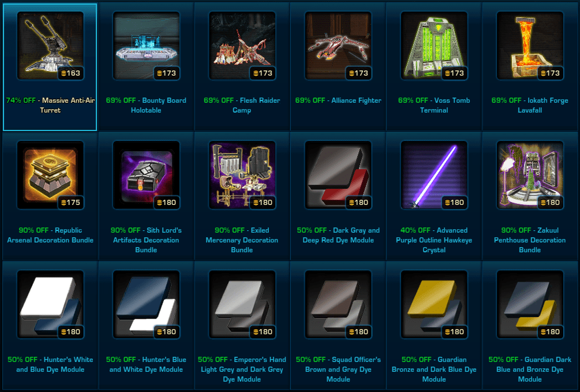
Task: Click the Guardian Dark Blue and Bronze text link
Action: (x=530, y=369)
